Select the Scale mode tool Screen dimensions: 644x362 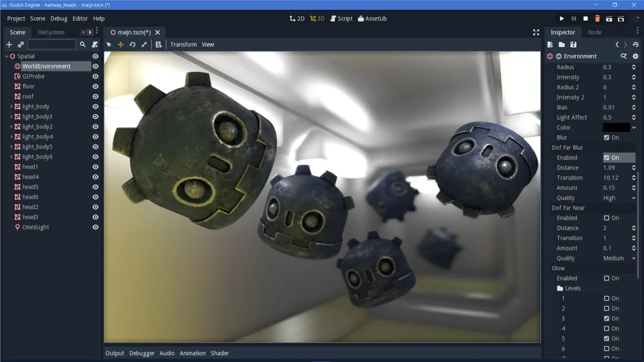(144, 45)
